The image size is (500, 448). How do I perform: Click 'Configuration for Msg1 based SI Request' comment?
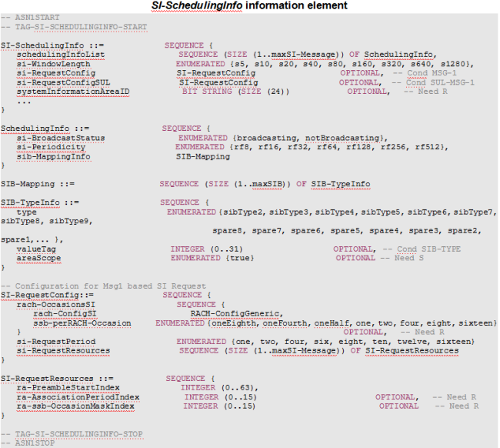pos(110,286)
